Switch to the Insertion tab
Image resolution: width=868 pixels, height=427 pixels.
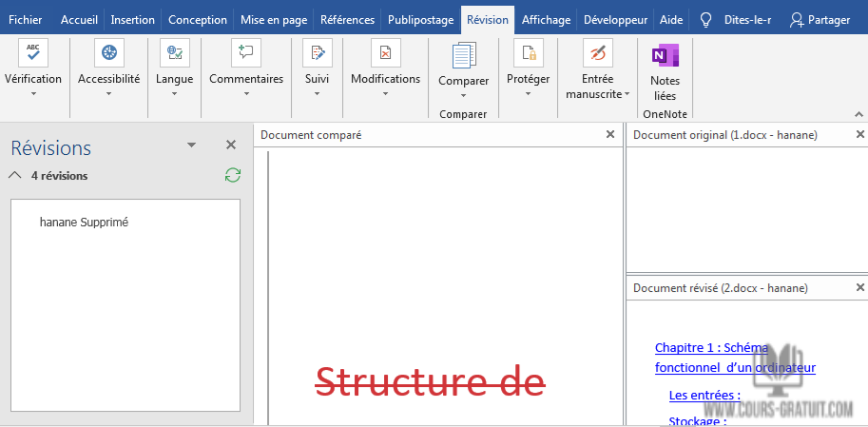(132, 20)
